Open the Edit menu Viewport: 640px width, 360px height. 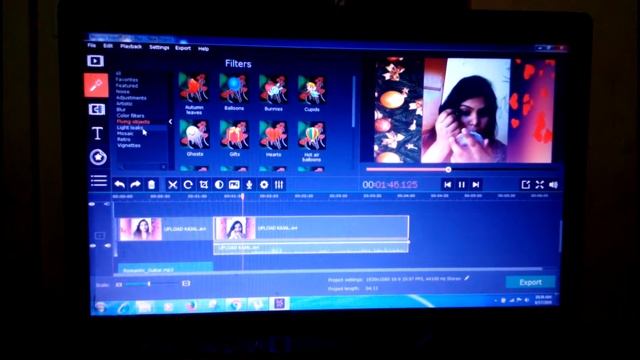click(108, 46)
